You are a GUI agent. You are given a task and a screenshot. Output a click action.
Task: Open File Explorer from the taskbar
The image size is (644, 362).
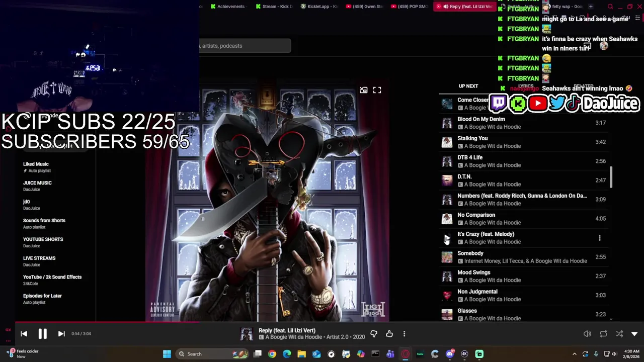(x=301, y=354)
